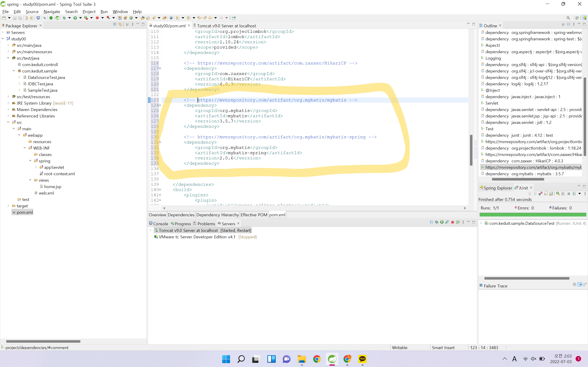Open KakaoTalk from the taskbar
This screenshot has height=367, width=588.
coord(362,359)
